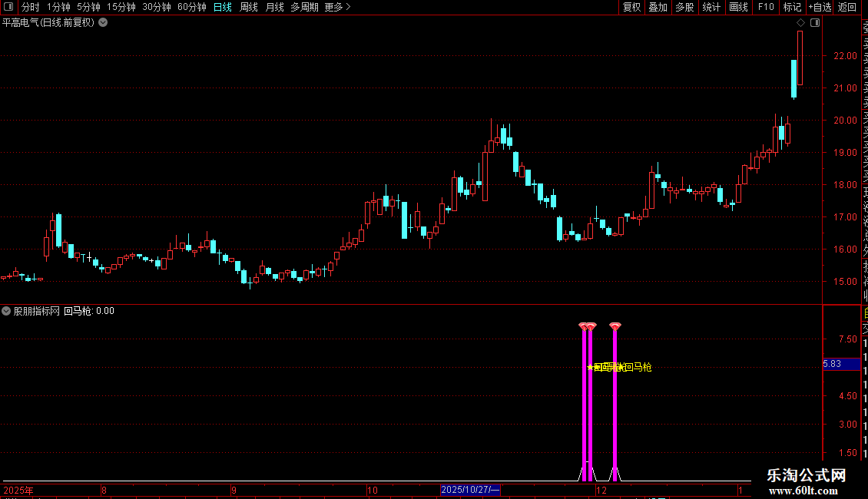This screenshot has width=868, height=499.
Task: Switch to the 分时 intraday view
Action: click(x=31, y=7)
